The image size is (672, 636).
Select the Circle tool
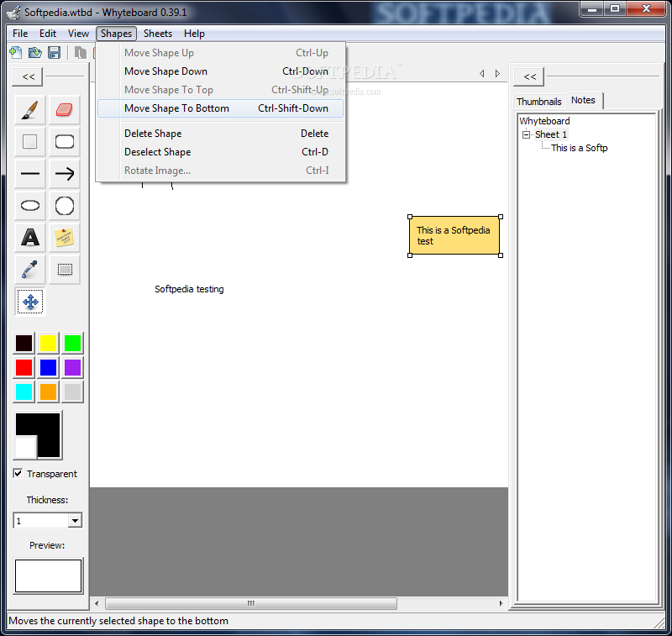point(65,206)
